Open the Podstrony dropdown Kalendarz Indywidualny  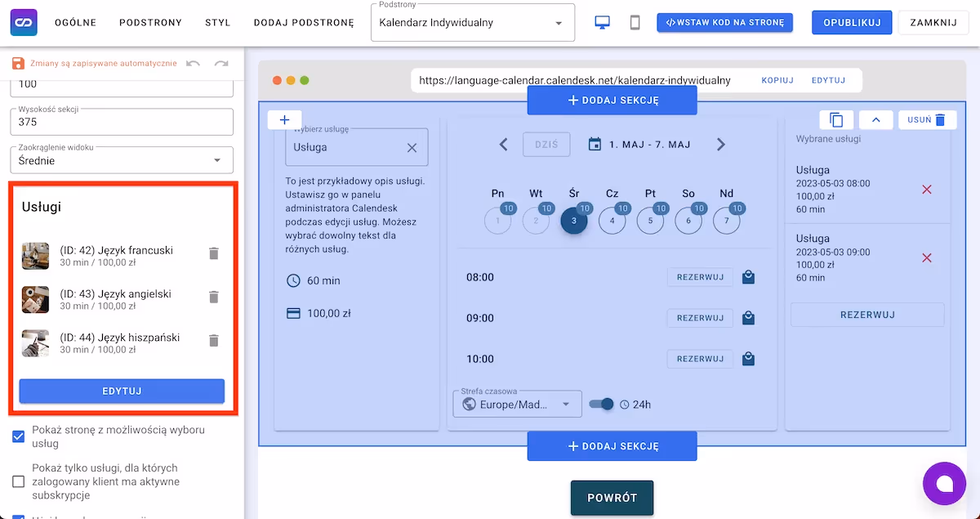point(472,23)
